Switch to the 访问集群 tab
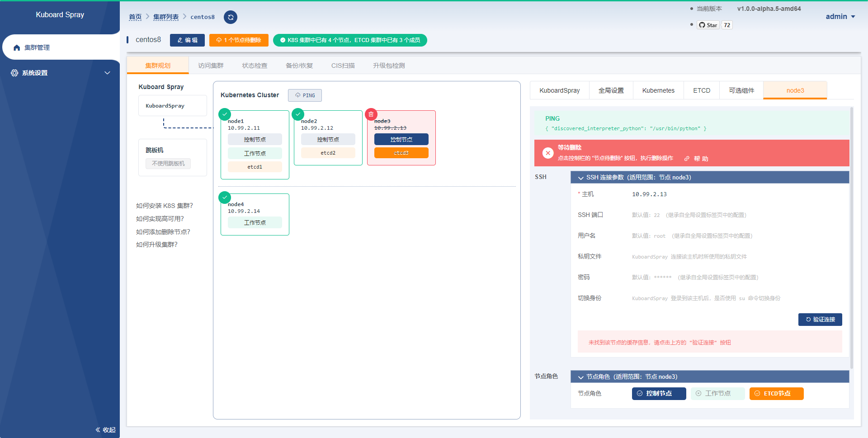868x438 pixels. point(211,66)
